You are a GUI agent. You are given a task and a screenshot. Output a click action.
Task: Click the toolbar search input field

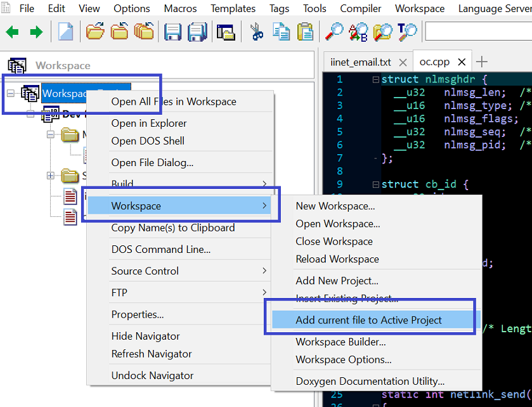coord(478,32)
